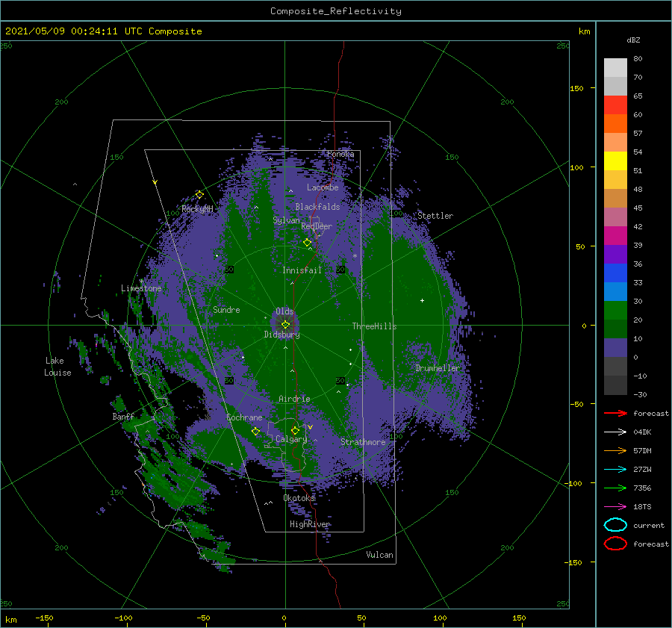The image size is (672, 628).
Task: Click the cyan 27ZW arrow icon
Action: coord(615,470)
